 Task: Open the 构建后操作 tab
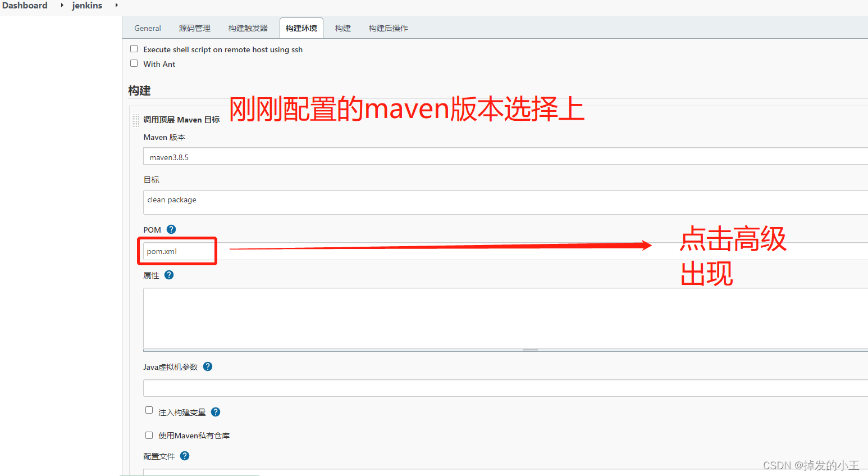coord(389,28)
